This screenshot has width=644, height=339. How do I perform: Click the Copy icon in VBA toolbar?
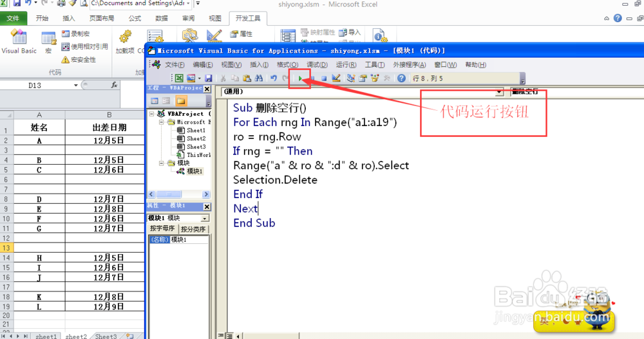pyautogui.click(x=235, y=78)
